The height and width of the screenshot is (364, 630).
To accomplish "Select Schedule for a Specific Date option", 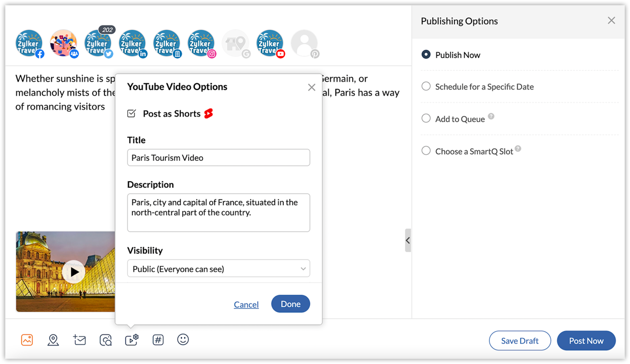I will (426, 86).
